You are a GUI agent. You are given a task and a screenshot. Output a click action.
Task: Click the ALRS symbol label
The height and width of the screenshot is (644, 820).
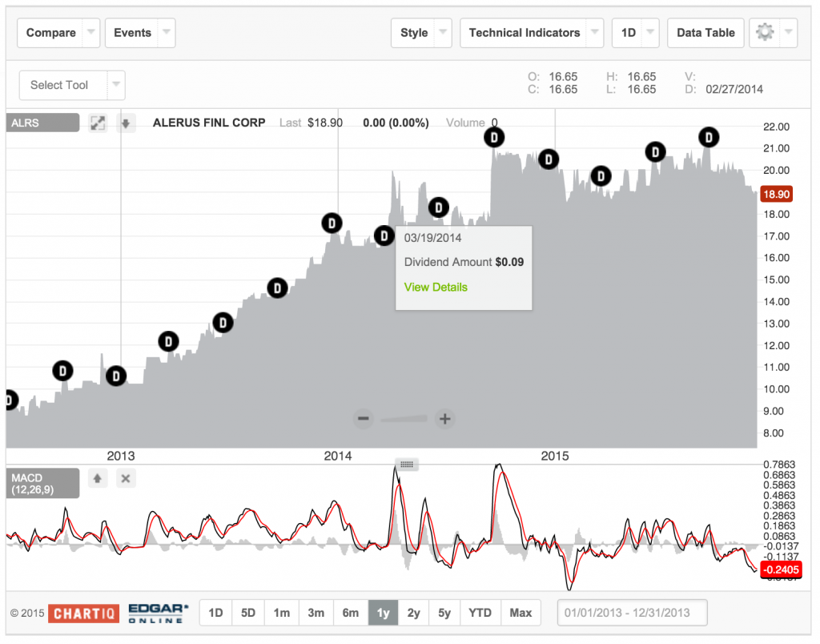(x=43, y=123)
